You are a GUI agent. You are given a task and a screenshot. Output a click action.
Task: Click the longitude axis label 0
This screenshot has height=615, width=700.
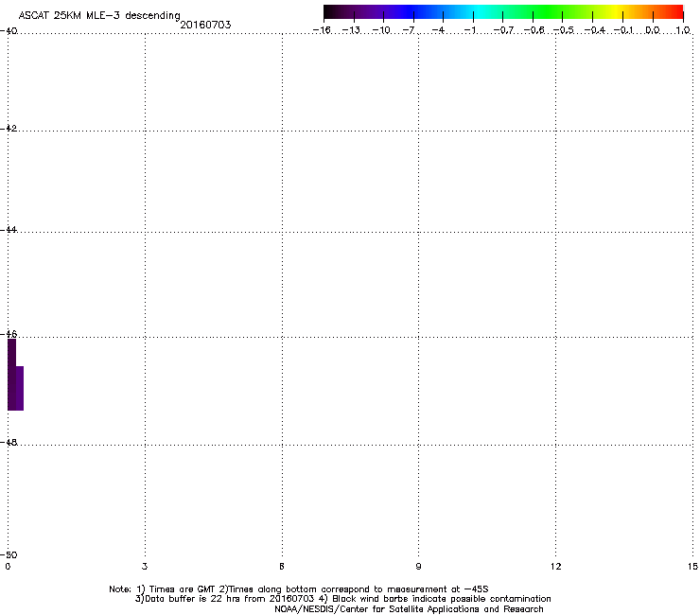pos(8,567)
